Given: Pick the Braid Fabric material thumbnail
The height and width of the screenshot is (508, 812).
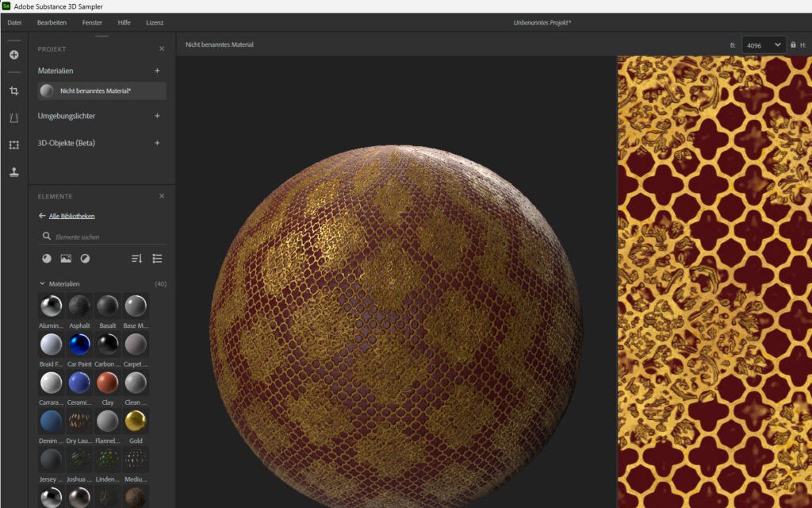Looking at the screenshot, I should click(52, 344).
